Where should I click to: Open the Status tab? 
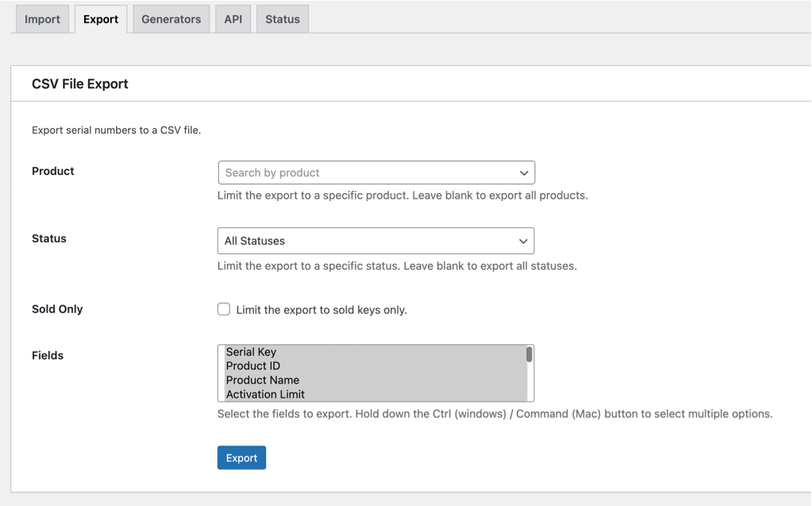pyautogui.click(x=283, y=19)
